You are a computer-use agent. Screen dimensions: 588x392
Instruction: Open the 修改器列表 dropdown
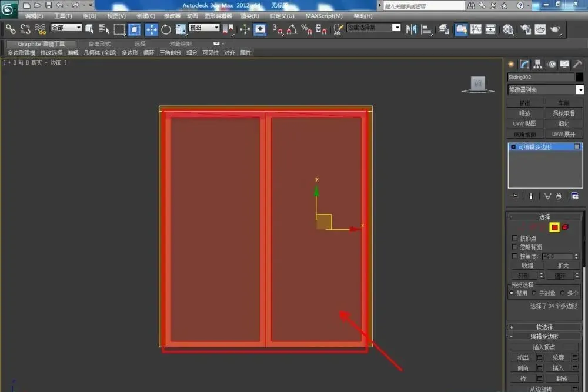pyautogui.click(x=545, y=89)
